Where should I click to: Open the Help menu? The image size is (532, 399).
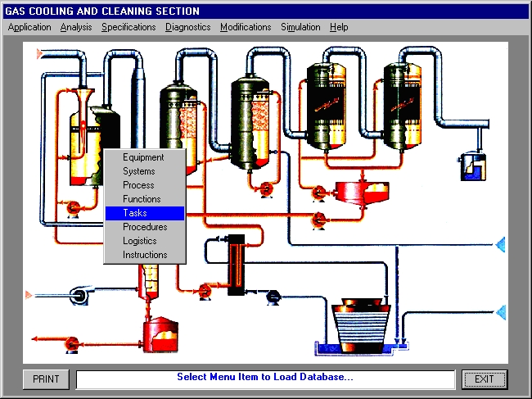click(x=339, y=27)
